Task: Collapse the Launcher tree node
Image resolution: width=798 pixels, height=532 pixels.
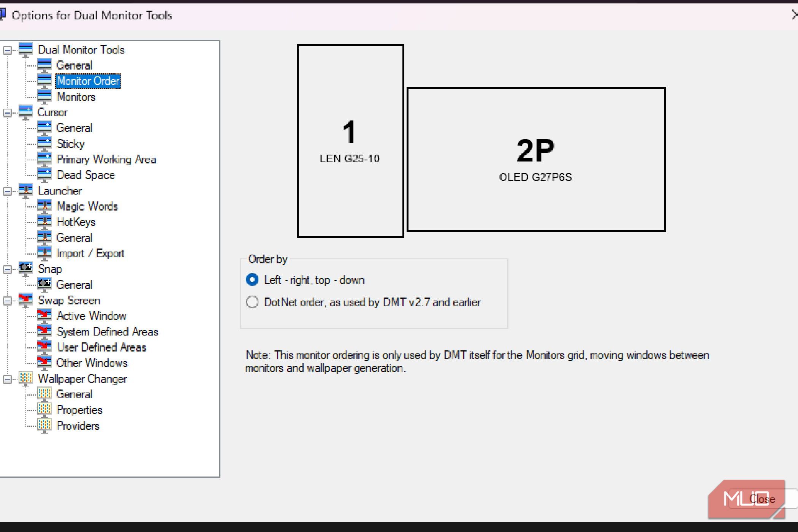Action: 7,191
